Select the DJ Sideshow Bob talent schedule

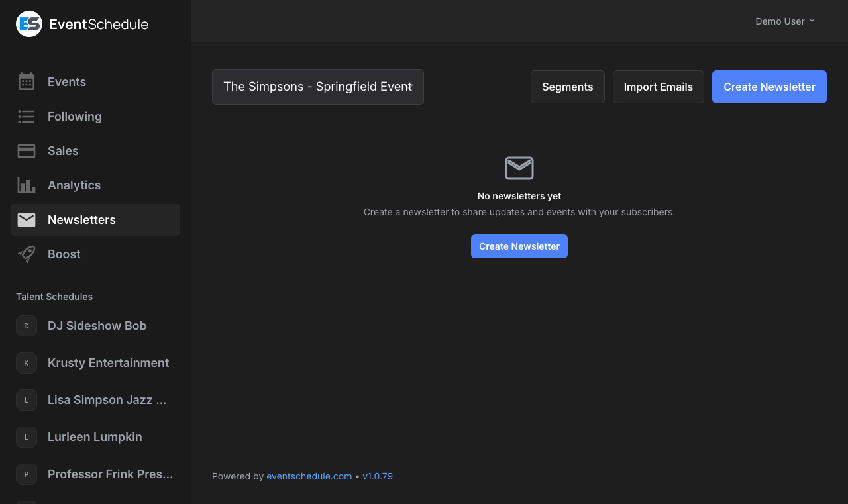[97, 326]
